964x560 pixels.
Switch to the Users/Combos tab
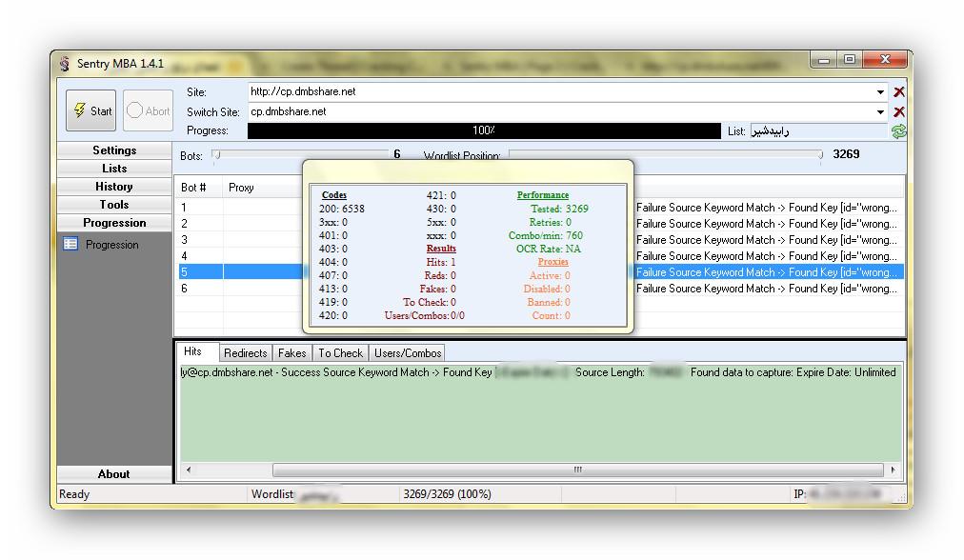(408, 352)
